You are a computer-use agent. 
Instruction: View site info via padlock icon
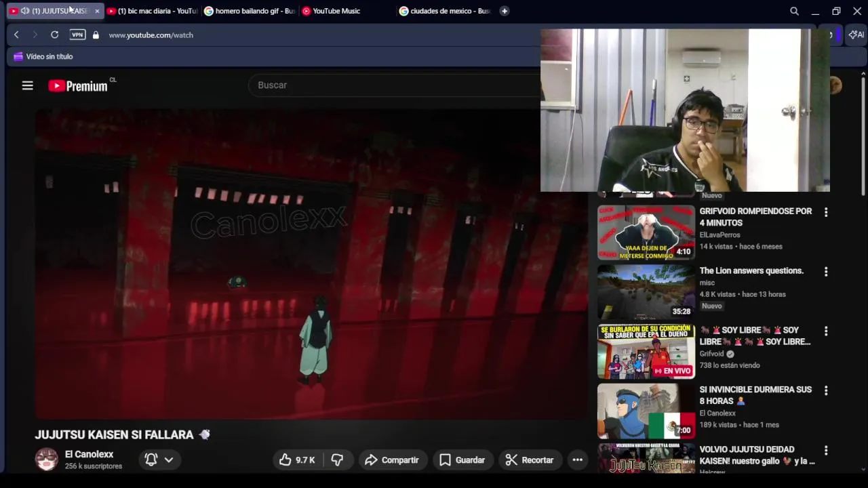coord(96,35)
